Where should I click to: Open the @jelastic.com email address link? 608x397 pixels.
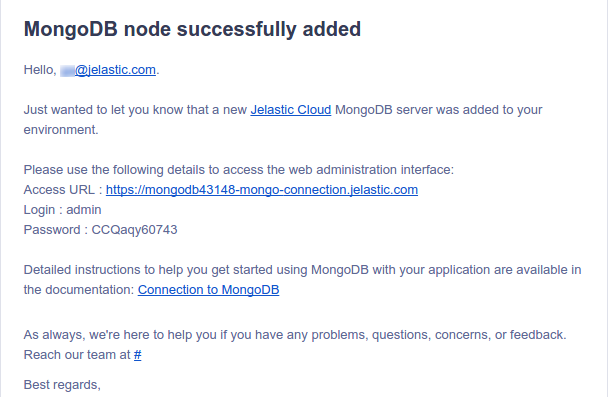point(115,70)
